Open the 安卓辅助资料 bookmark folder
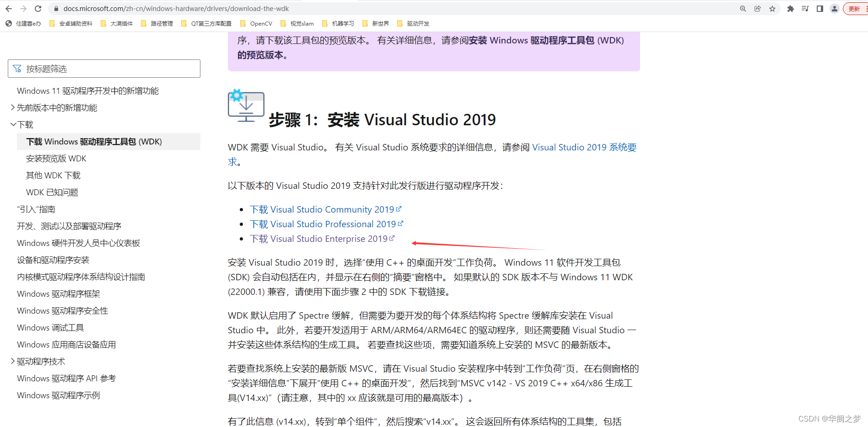The image size is (868, 427). (x=70, y=23)
